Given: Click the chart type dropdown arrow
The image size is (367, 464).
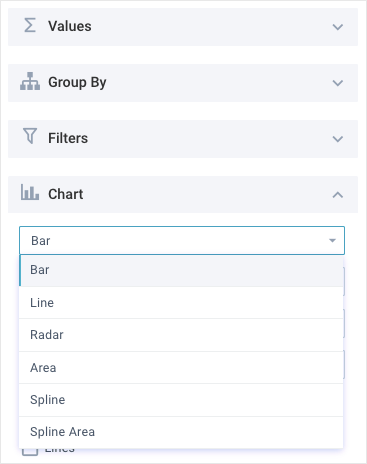Looking at the screenshot, I should (332, 241).
